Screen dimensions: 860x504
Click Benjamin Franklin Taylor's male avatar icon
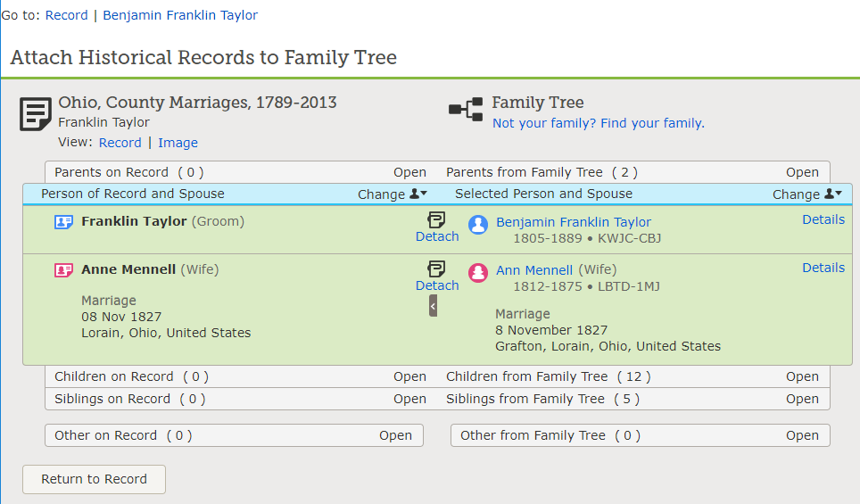click(479, 224)
